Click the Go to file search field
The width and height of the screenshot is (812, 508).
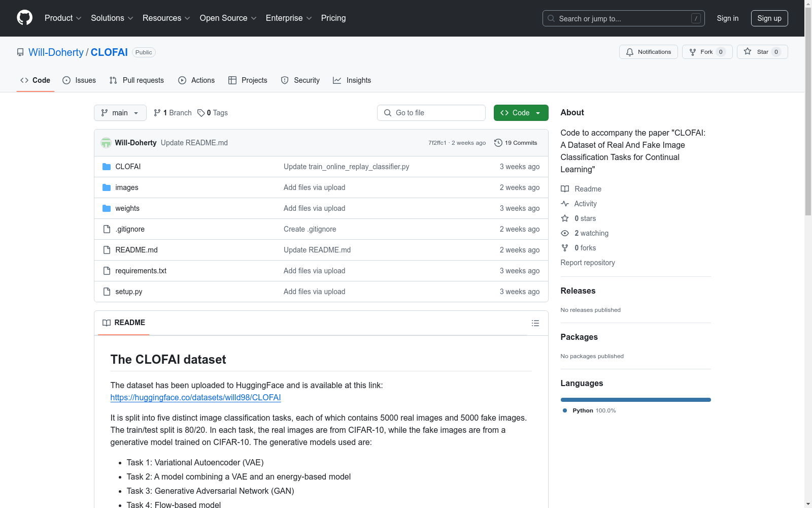click(x=431, y=113)
